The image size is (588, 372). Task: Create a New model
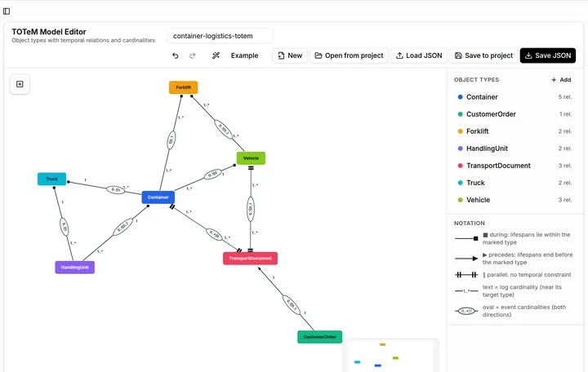290,55
